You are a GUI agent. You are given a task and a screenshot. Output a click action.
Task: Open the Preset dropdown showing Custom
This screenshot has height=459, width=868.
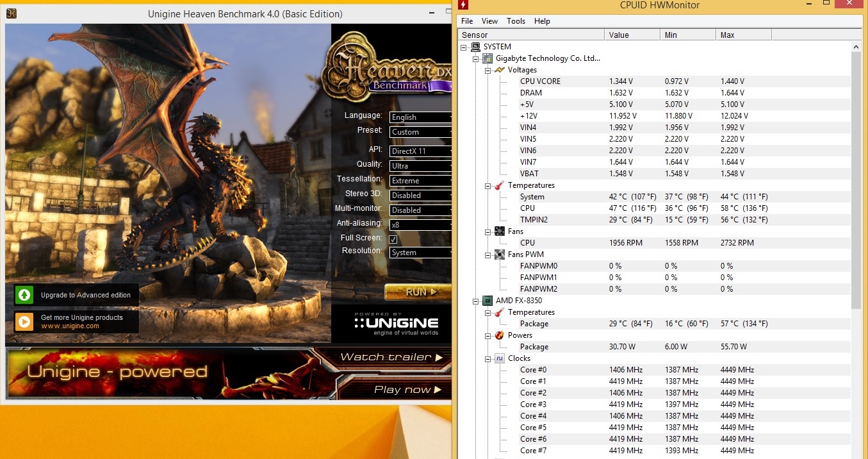(420, 132)
